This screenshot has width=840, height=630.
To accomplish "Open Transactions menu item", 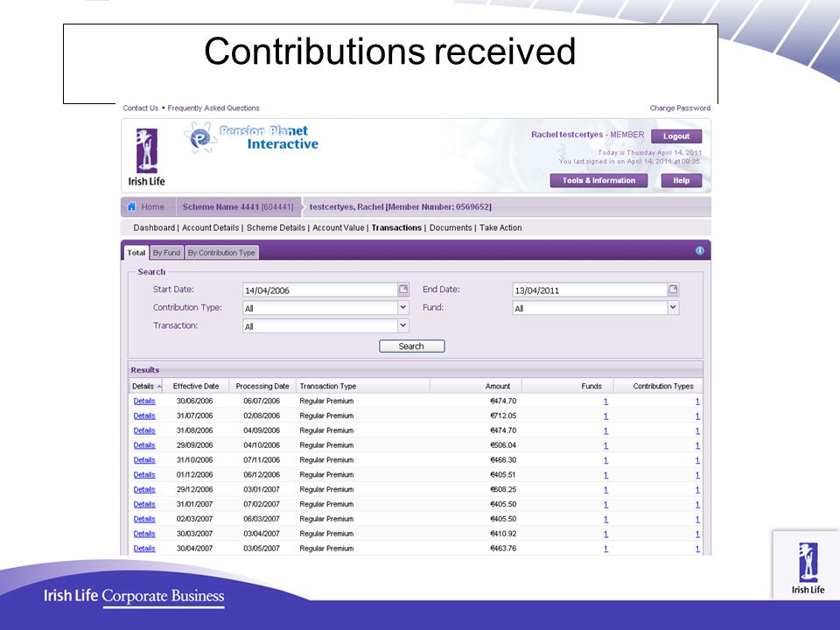I will [x=396, y=227].
